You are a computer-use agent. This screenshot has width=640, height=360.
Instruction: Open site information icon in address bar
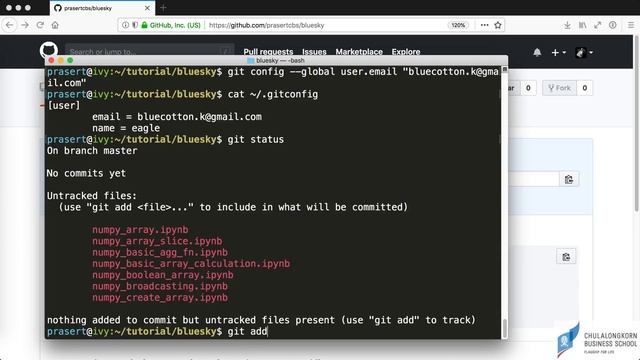125,25
